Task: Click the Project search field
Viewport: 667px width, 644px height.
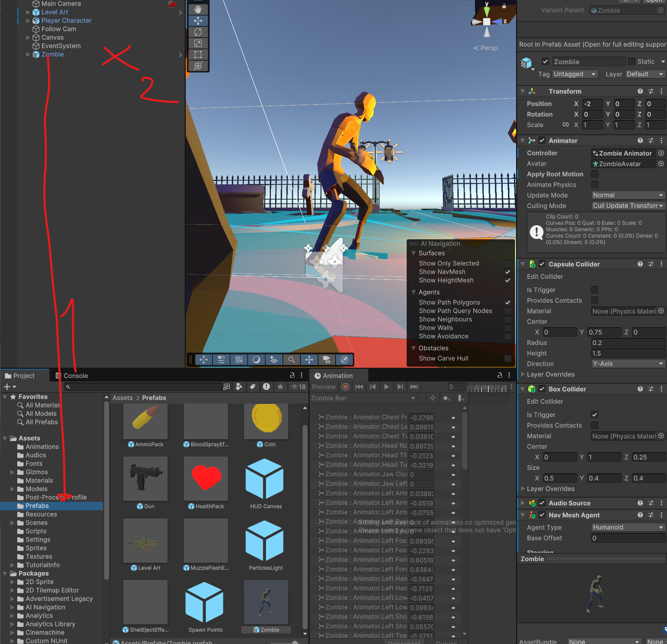Action: 143,387
